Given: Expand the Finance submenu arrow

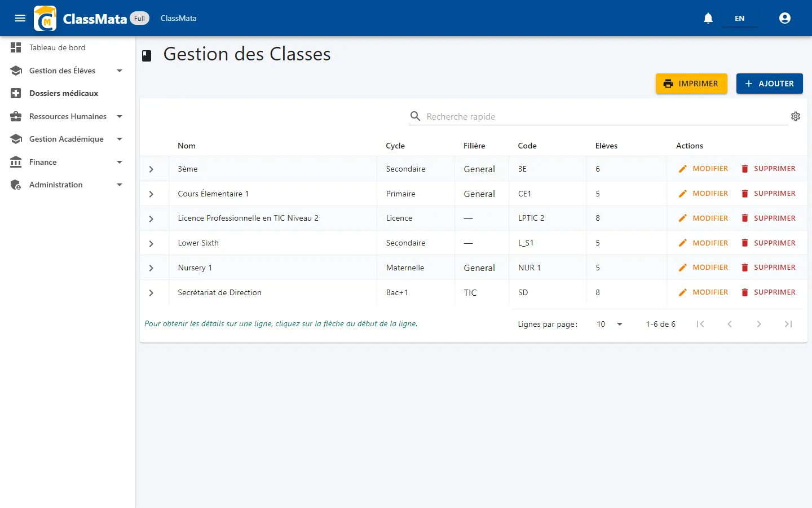Looking at the screenshot, I should pyautogui.click(x=120, y=162).
